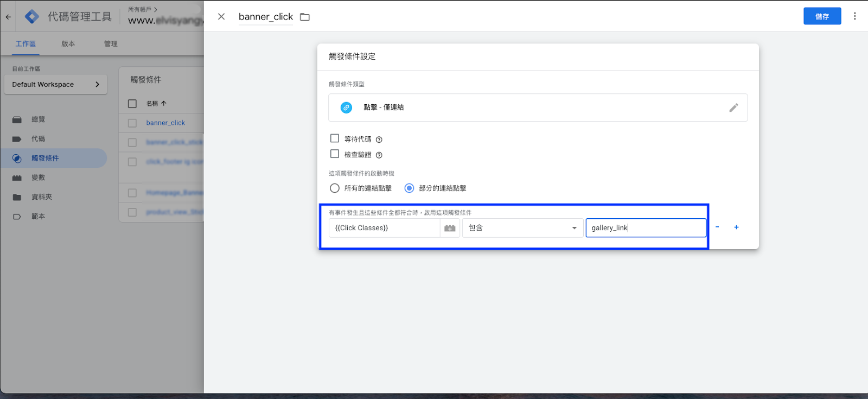Click the 點擊 - 僅連結 trigger type row
The width and height of the screenshot is (868, 399).
tap(538, 107)
